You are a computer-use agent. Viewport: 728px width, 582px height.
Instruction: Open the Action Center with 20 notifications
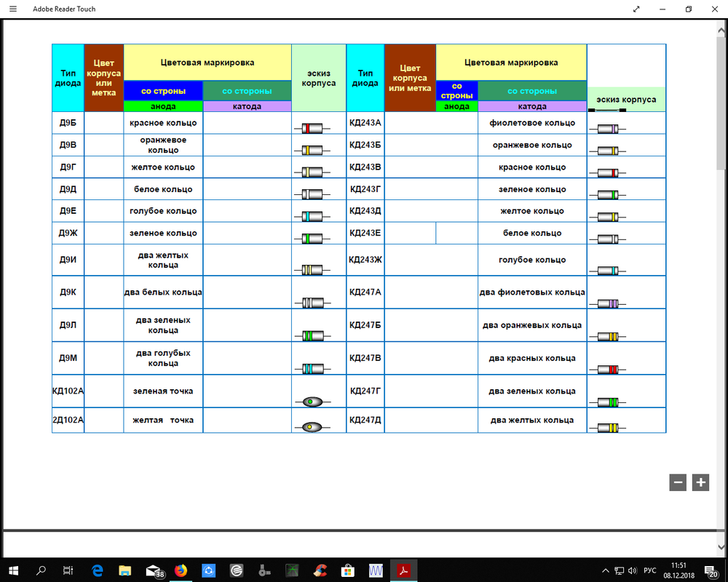[x=711, y=571]
